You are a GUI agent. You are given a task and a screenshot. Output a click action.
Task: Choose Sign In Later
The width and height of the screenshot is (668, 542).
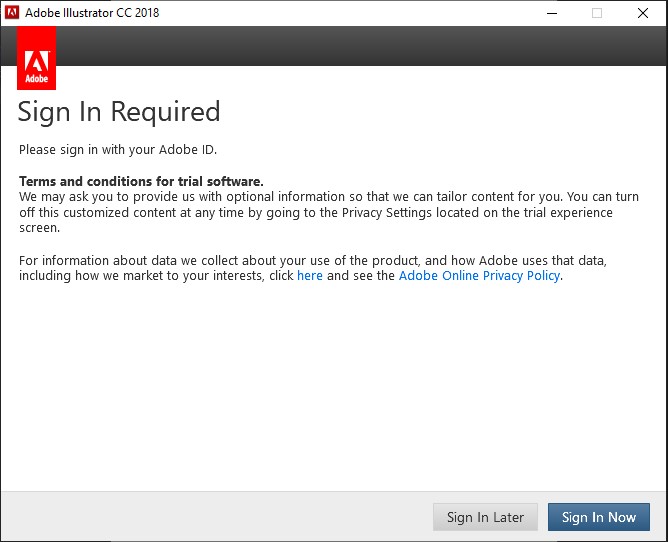tap(485, 517)
